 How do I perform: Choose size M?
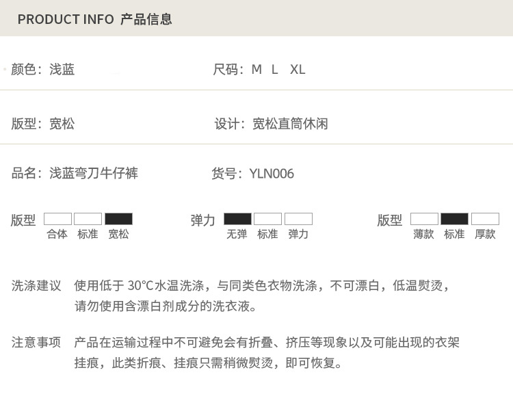(x=257, y=69)
